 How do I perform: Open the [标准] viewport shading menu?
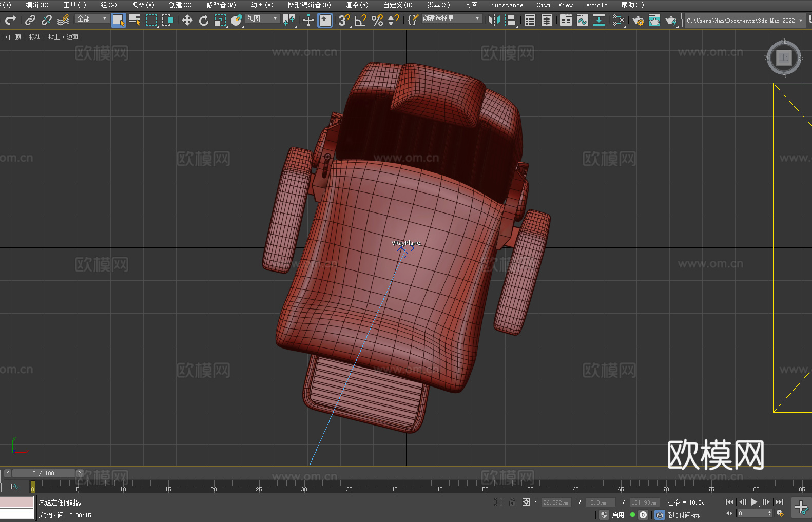point(35,37)
